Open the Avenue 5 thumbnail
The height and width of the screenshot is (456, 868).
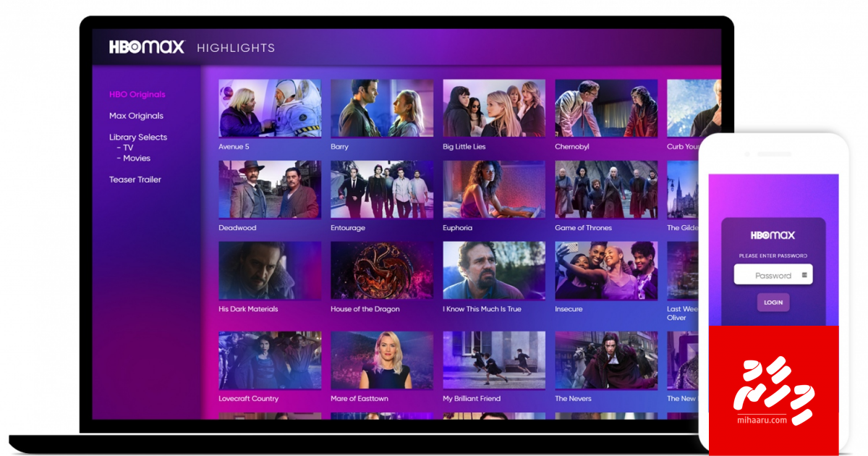[270, 108]
